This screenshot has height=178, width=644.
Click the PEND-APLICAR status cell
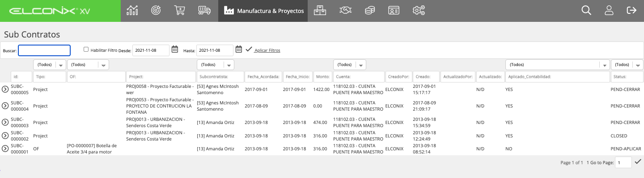[627, 149]
